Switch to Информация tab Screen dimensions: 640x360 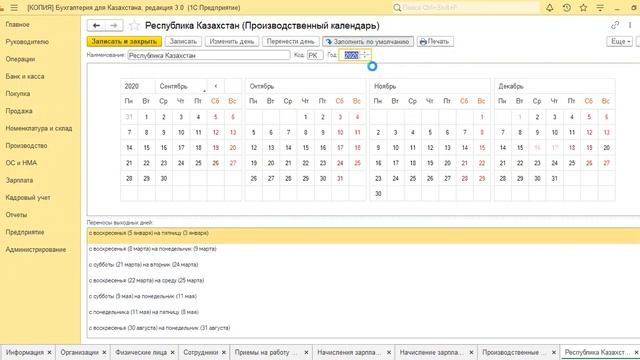(x=24, y=352)
